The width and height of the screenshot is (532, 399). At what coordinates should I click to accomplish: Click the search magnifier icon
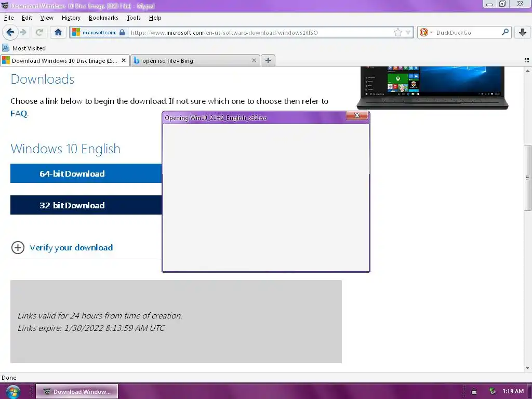(505, 32)
